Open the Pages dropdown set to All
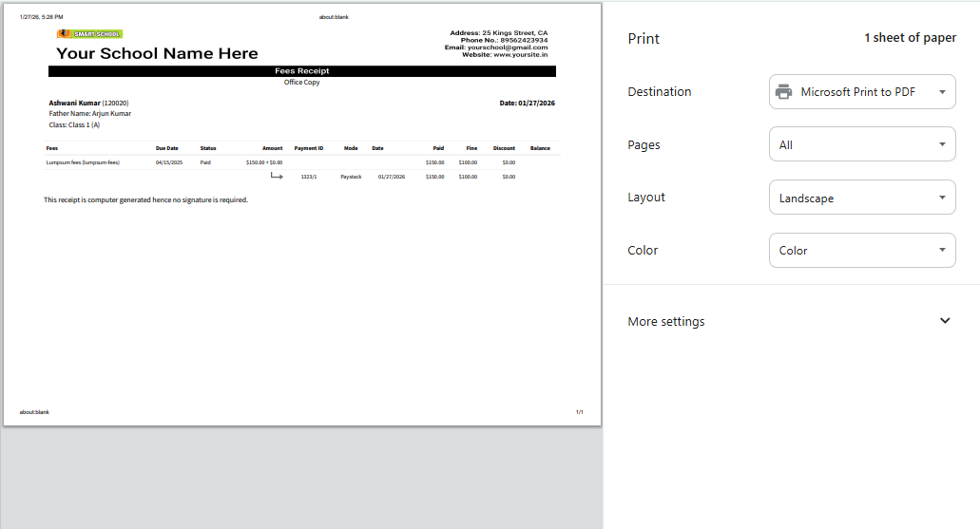980x529 pixels. tap(861, 145)
